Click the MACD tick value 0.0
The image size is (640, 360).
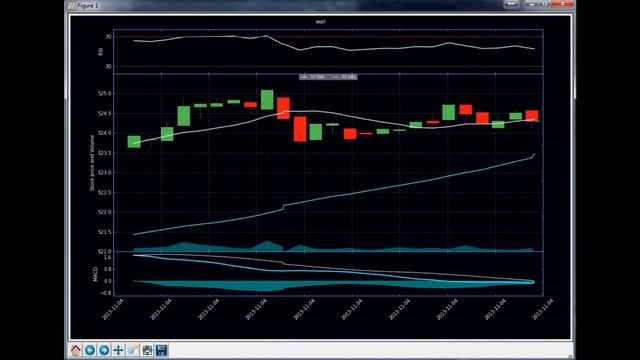[x=107, y=281]
